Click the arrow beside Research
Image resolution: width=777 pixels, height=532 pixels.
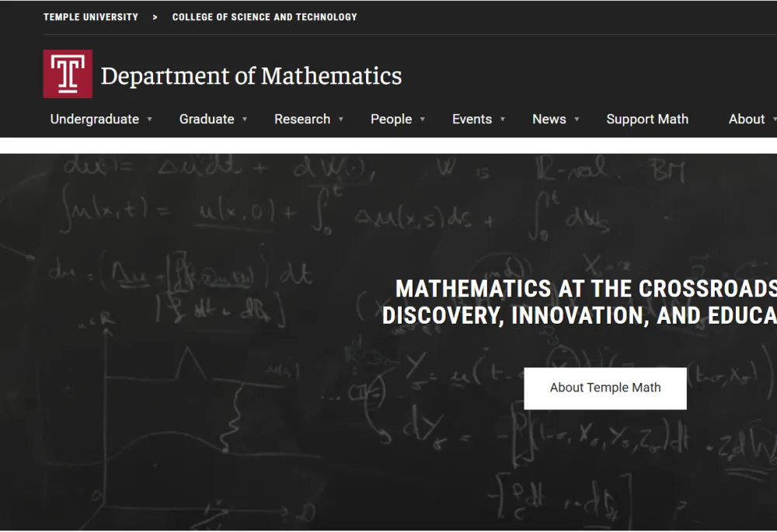pos(341,120)
